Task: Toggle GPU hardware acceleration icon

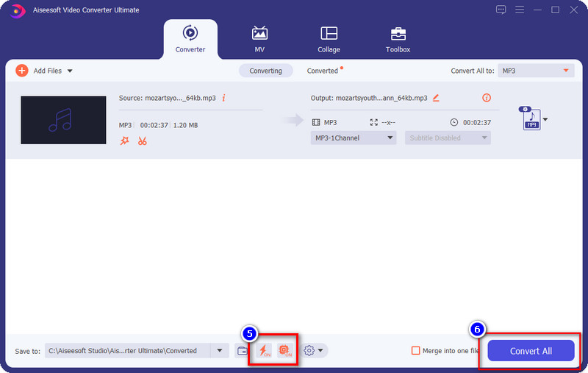Action: tap(285, 351)
